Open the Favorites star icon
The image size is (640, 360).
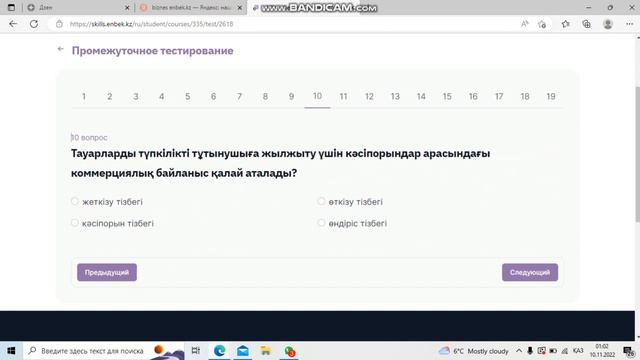pos(565,24)
